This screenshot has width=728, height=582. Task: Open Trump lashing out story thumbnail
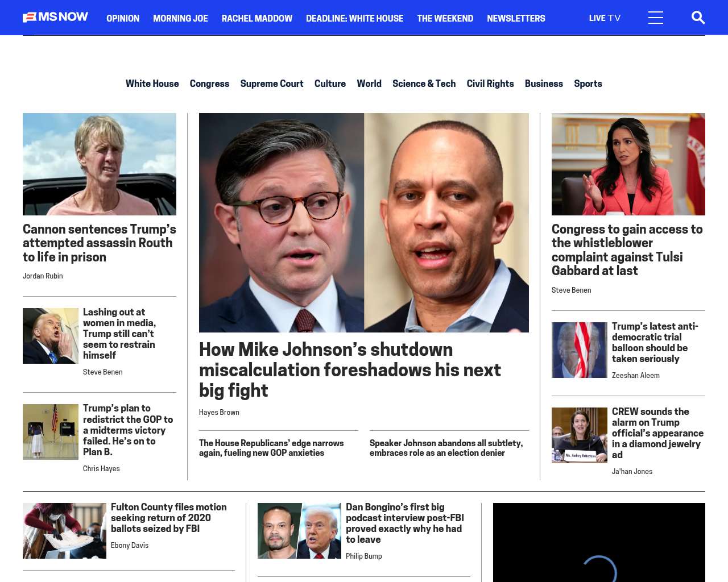[x=51, y=336]
